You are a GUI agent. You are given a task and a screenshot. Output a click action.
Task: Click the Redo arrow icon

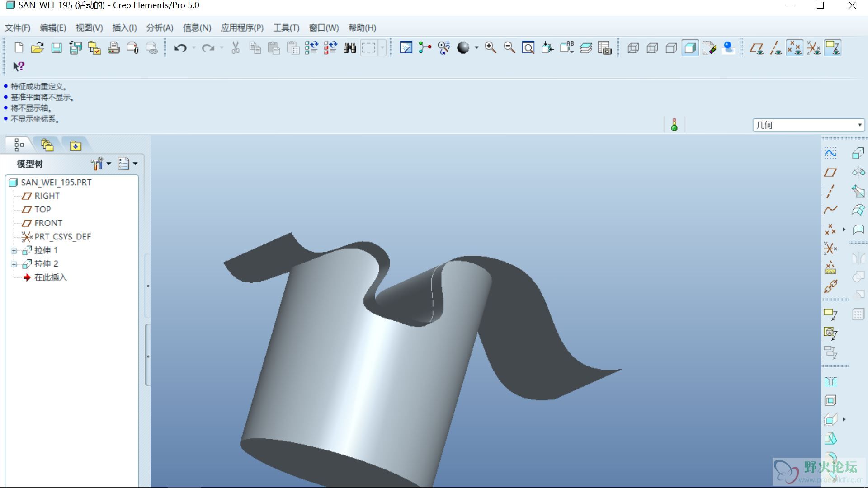click(208, 48)
